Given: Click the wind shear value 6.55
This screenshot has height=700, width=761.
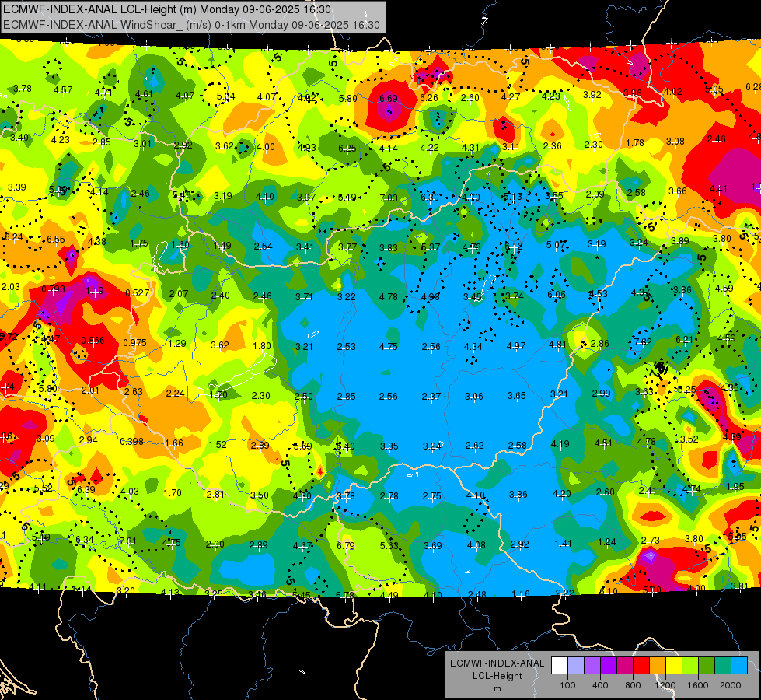Looking at the screenshot, I should tap(56, 240).
